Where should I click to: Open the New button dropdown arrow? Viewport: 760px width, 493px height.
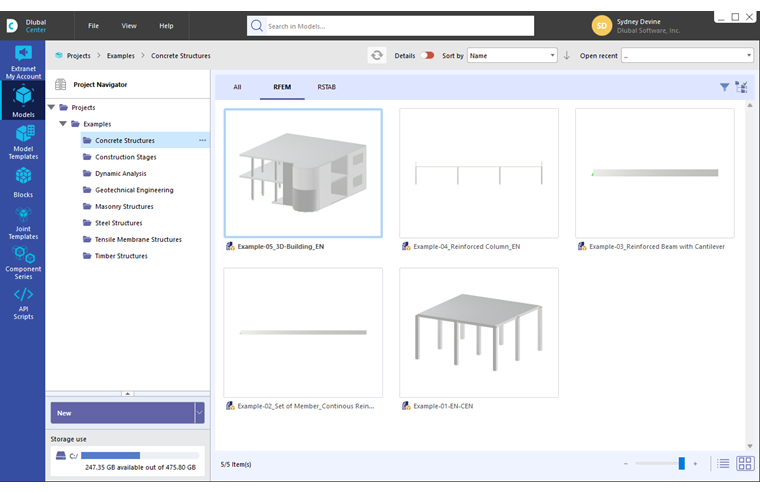click(x=199, y=413)
